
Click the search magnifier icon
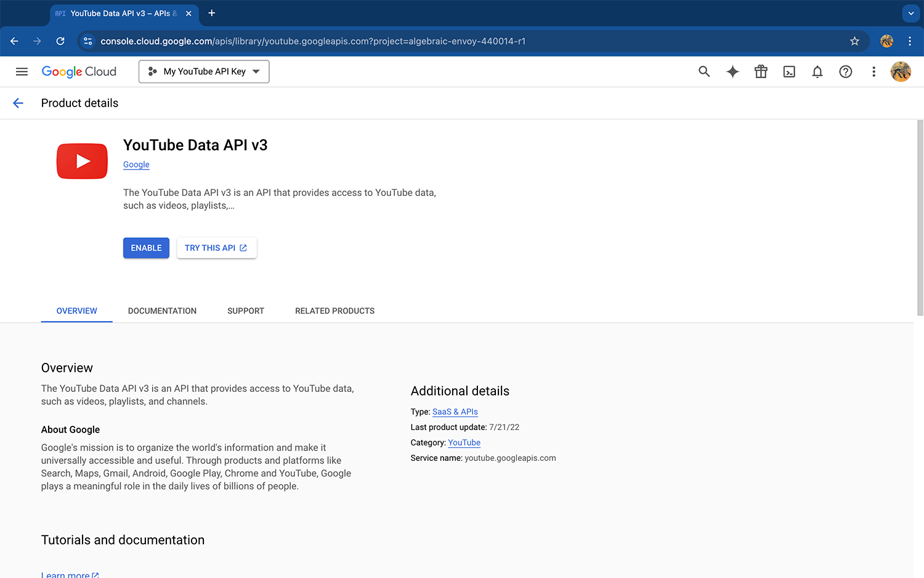pyautogui.click(x=704, y=71)
